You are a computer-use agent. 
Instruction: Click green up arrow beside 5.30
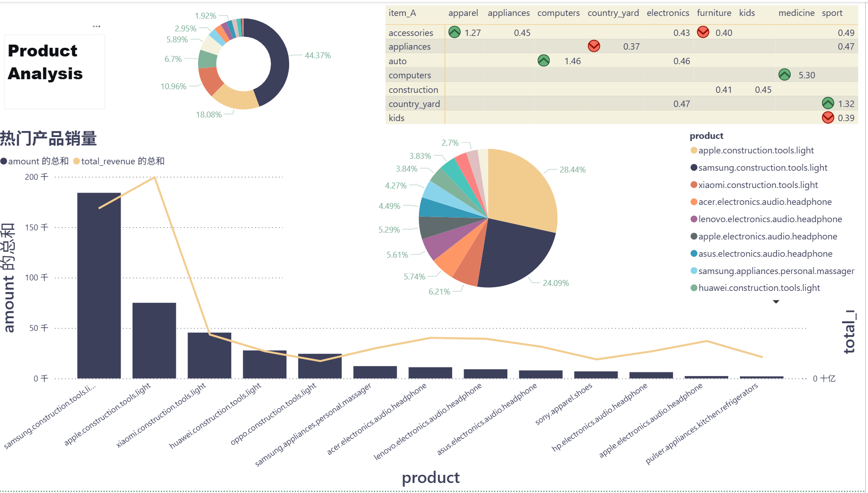[x=784, y=75]
